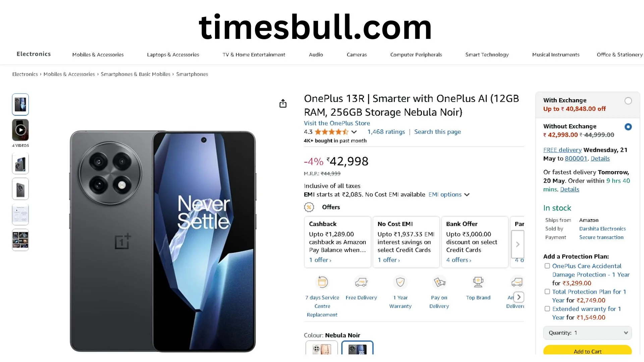Click the Free Delivery truck icon
The height and width of the screenshot is (362, 644).
[361, 282]
